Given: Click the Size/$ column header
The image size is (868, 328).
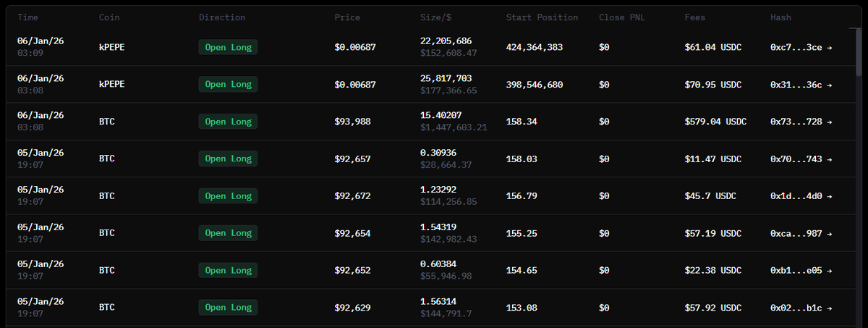Looking at the screenshot, I should pyautogui.click(x=438, y=17).
